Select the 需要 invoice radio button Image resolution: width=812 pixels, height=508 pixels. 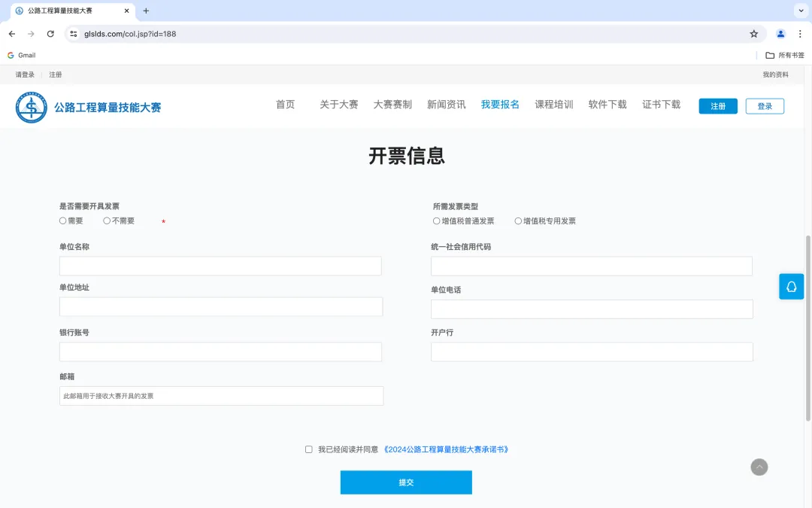(x=63, y=220)
